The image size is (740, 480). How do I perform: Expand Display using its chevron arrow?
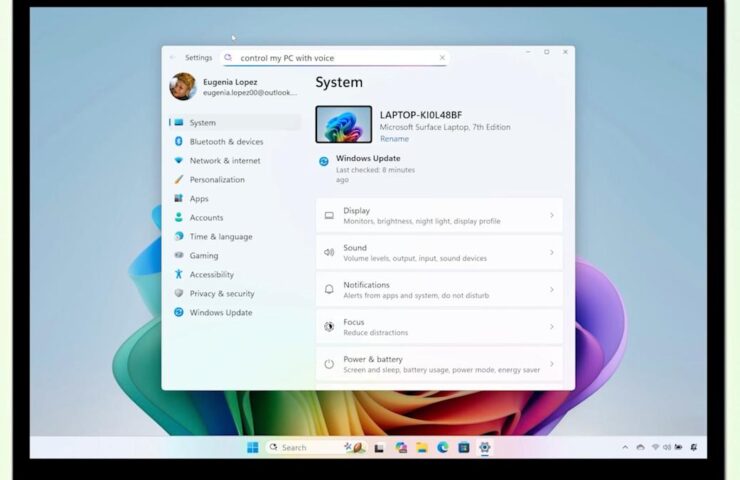pyautogui.click(x=551, y=215)
